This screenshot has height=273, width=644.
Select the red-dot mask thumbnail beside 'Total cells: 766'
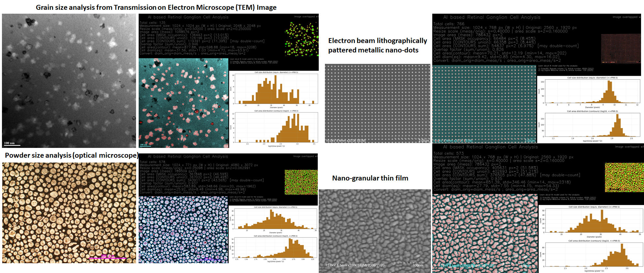[621, 48]
